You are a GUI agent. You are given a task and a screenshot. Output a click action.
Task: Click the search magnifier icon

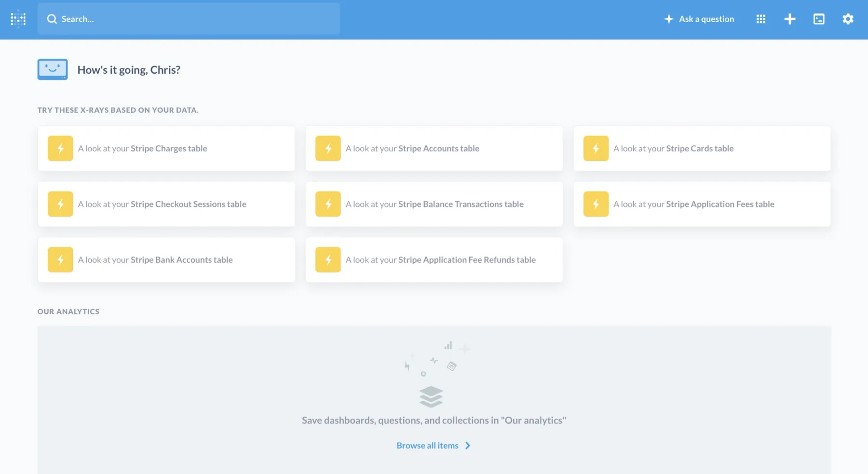click(x=52, y=19)
